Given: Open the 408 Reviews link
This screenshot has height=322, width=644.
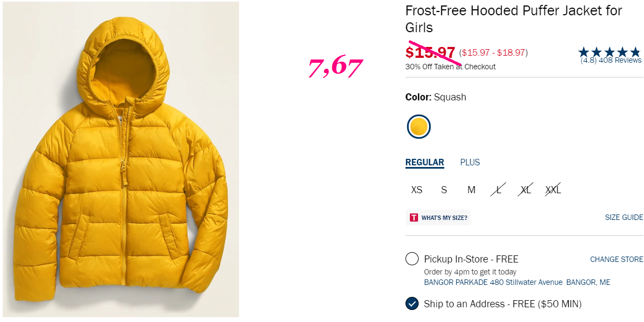Looking at the screenshot, I should (620, 61).
